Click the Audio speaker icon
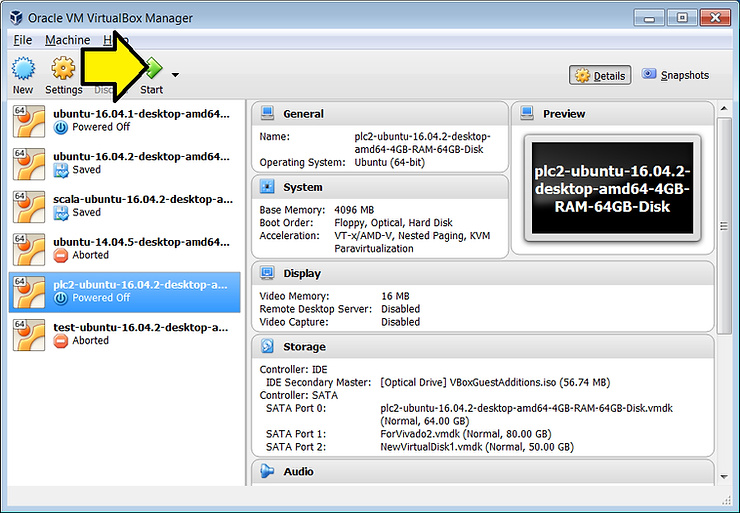Screen dimensions: 740x513 click(x=267, y=471)
